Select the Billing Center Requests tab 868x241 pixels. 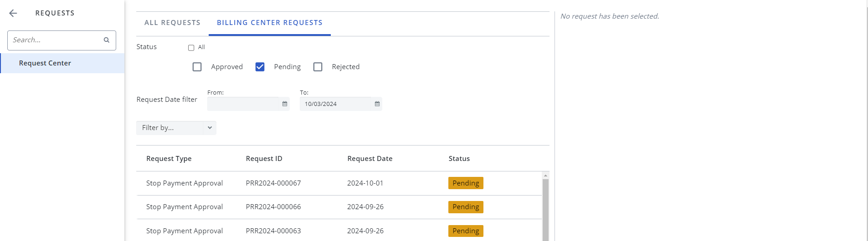tap(269, 23)
